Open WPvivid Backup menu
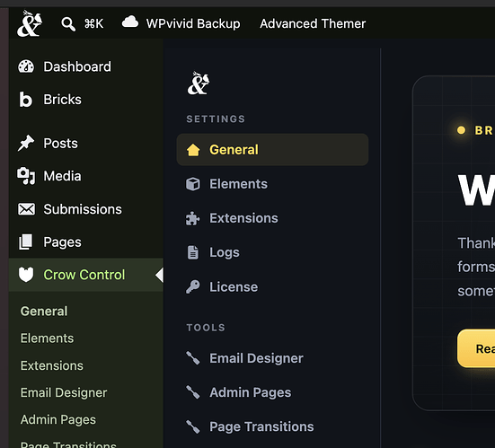495x448 pixels. [193, 23]
